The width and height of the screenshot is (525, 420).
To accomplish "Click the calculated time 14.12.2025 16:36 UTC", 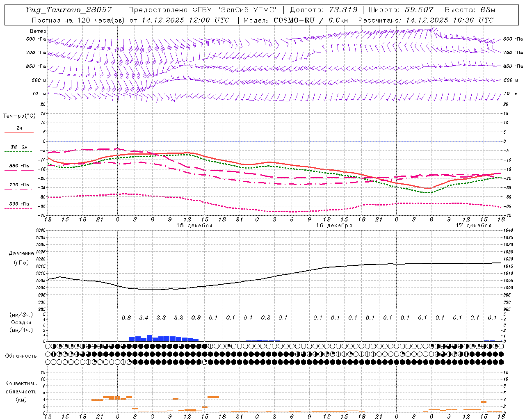I will point(450,20).
